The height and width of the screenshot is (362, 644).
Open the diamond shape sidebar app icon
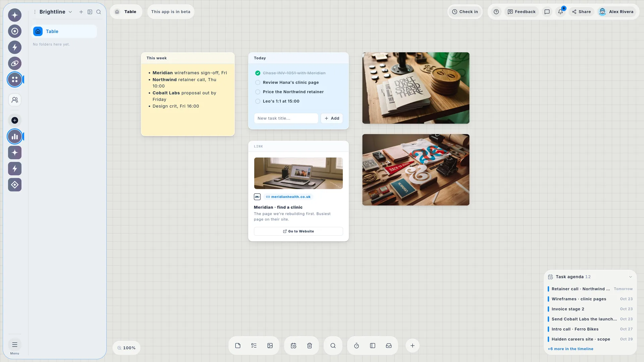(15, 185)
